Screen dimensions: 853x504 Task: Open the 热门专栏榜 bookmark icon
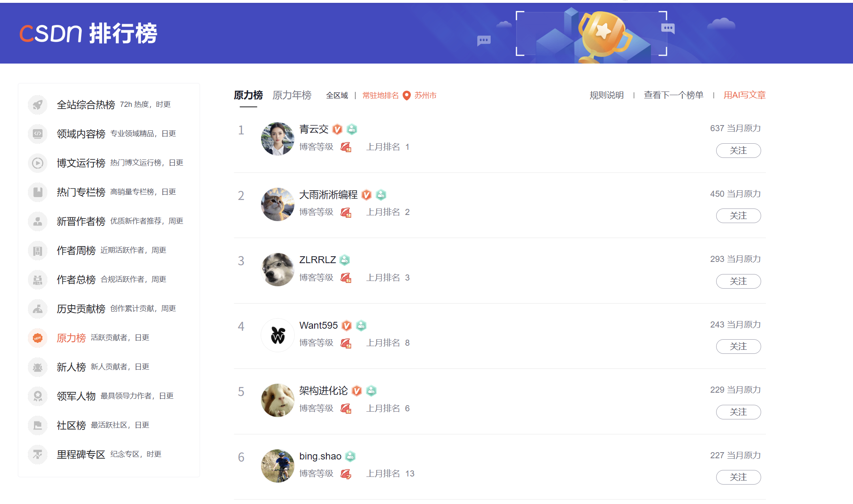38,192
